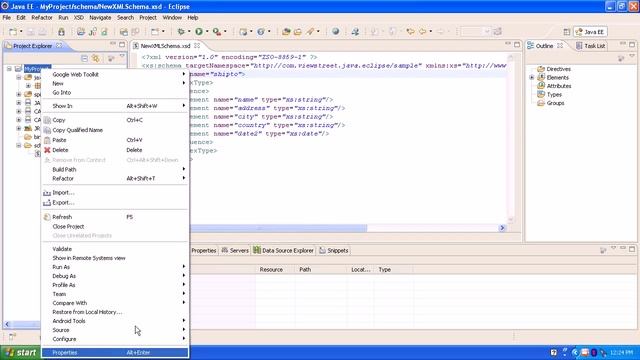Click the Resource column header
This screenshot has height=360, width=640.
click(x=271, y=269)
